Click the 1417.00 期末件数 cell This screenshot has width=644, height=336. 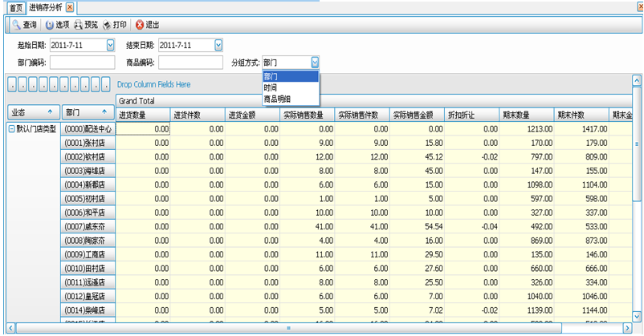pyautogui.click(x=581, y=129)
